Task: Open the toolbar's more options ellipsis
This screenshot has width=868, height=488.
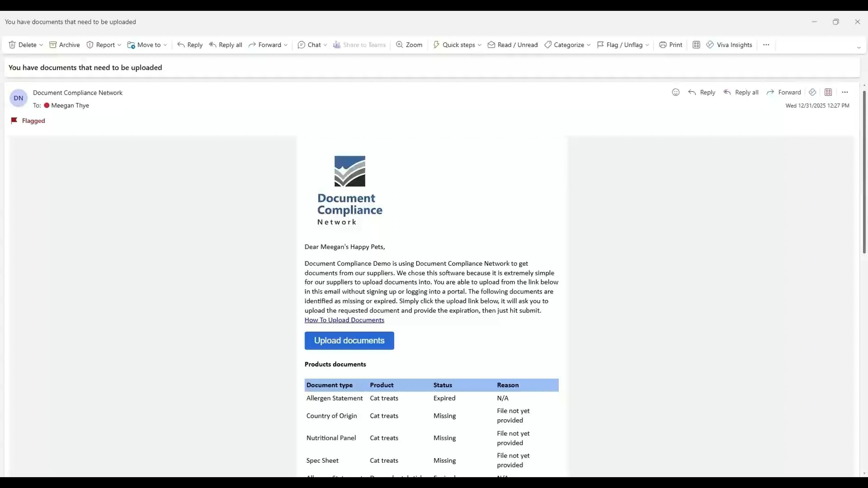Action: pyautogui.click(x=766, y=45)
